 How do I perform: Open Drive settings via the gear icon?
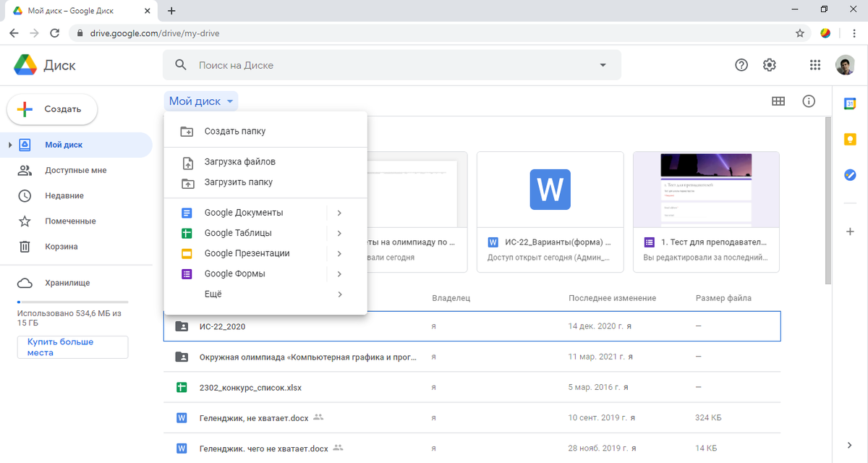pos(769,64)
